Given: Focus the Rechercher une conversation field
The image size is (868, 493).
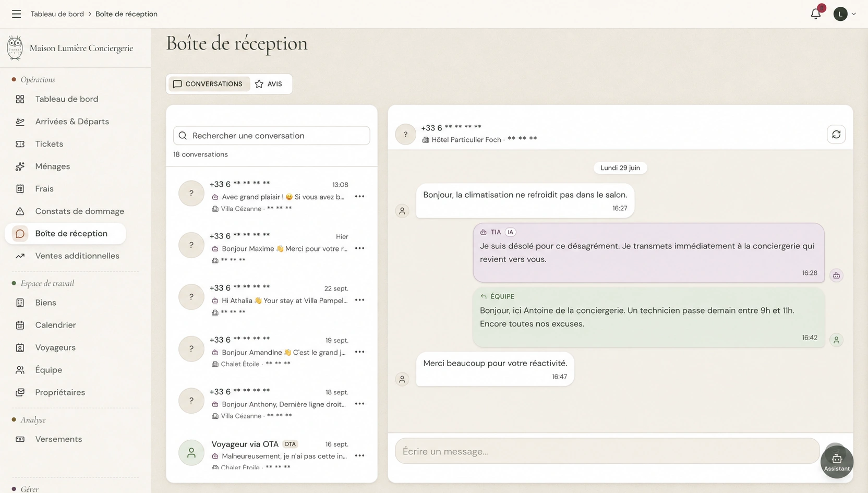Looking at the screenshot, I should coord(271,136).
